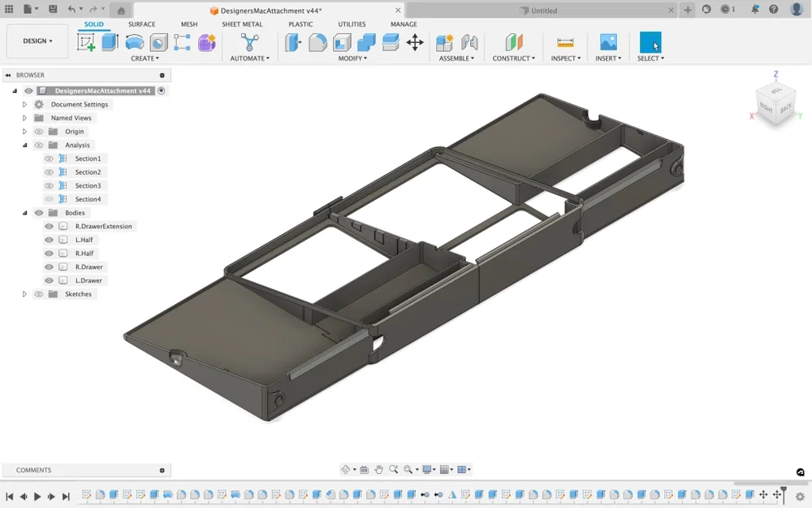The width and height of the screenshot is (812, 508).
Task: Open the CONSTRUCT menu label
Action: pyautogui.click(x=514, y=59)
